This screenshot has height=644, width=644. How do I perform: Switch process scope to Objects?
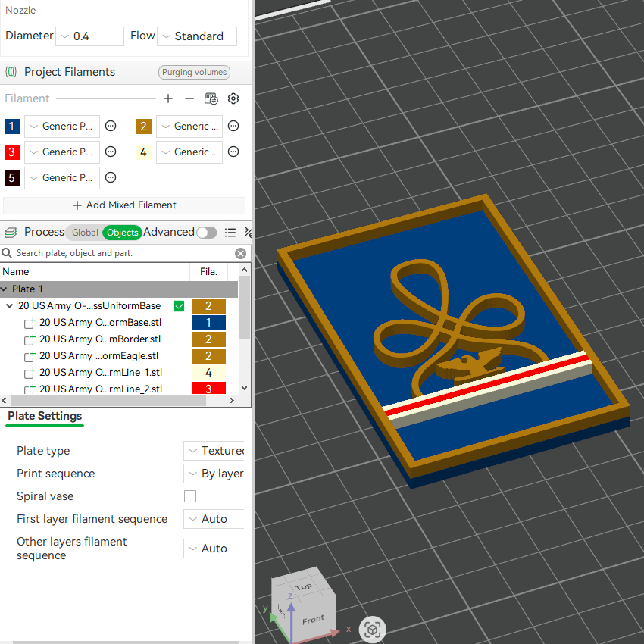point(123,233)
